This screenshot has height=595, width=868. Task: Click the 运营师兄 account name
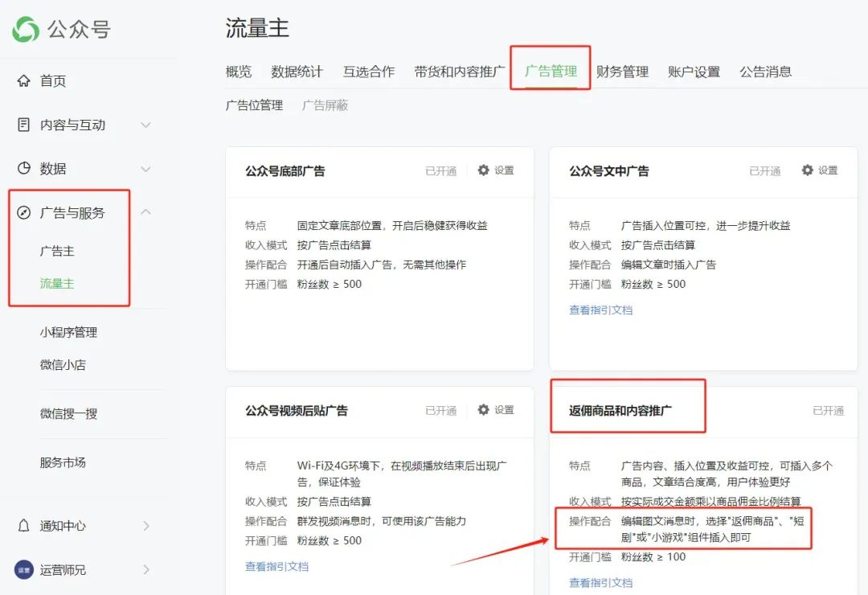point(63,569)
